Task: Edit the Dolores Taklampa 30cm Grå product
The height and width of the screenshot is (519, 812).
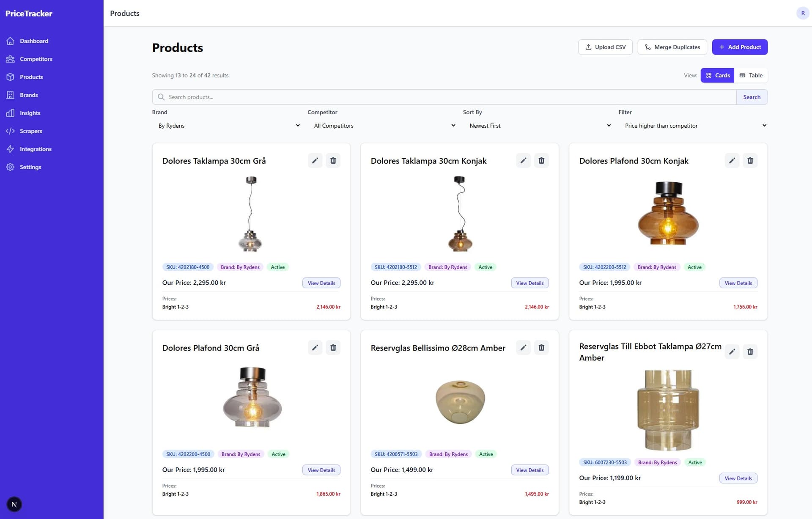Action: click(x=315, y=161)
